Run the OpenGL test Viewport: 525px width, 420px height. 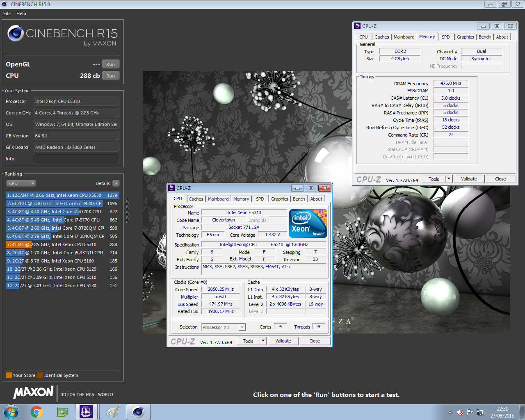point(111,64)
